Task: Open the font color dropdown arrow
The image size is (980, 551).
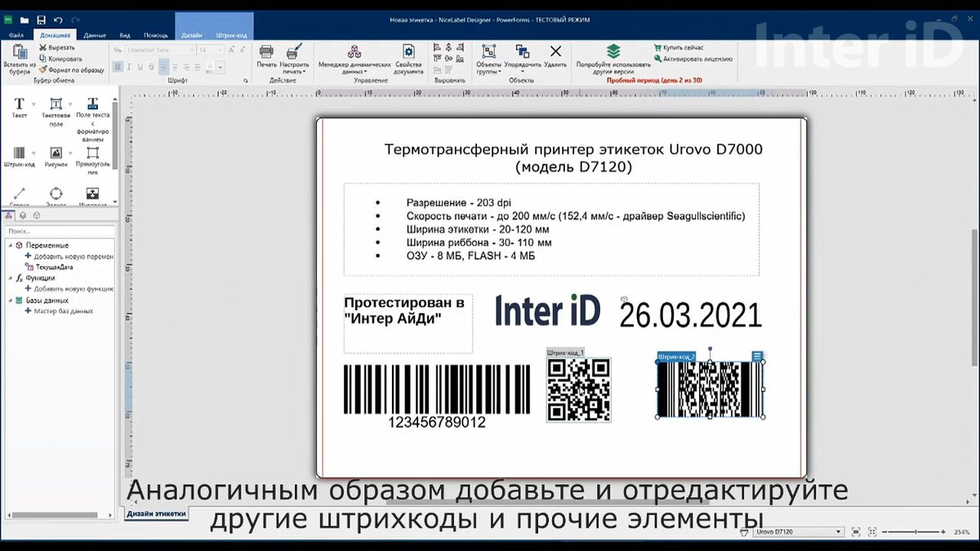Action: click(222, 67)
